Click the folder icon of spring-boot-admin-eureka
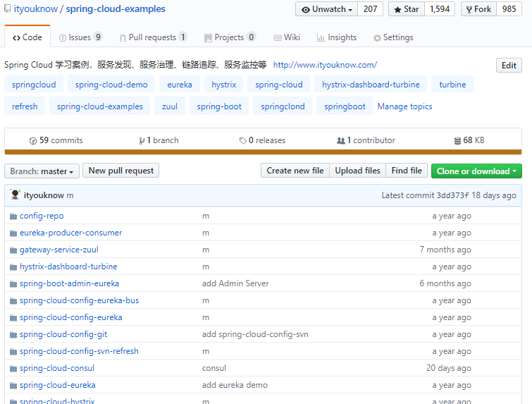532x404 pixels. (13, 284)
